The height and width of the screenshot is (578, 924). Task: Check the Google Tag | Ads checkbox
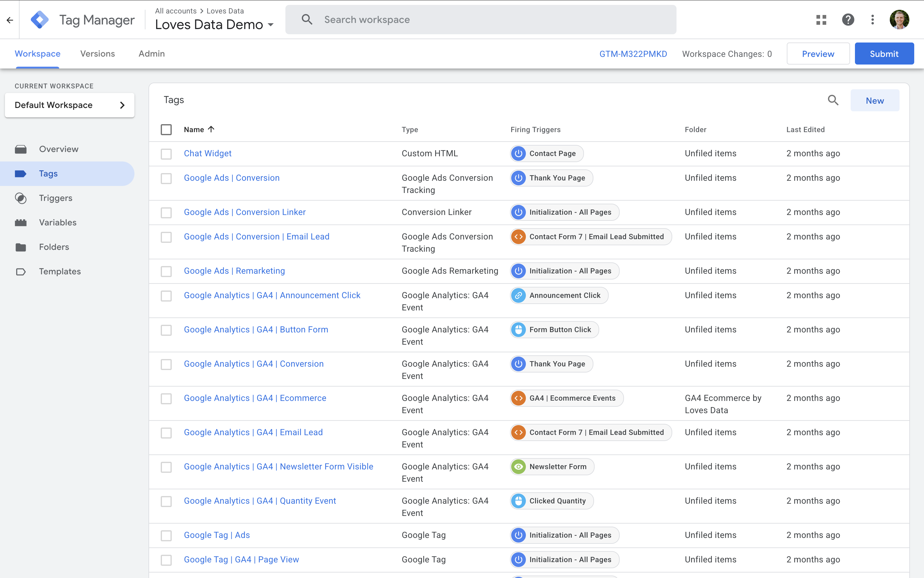tap(166, 535)
